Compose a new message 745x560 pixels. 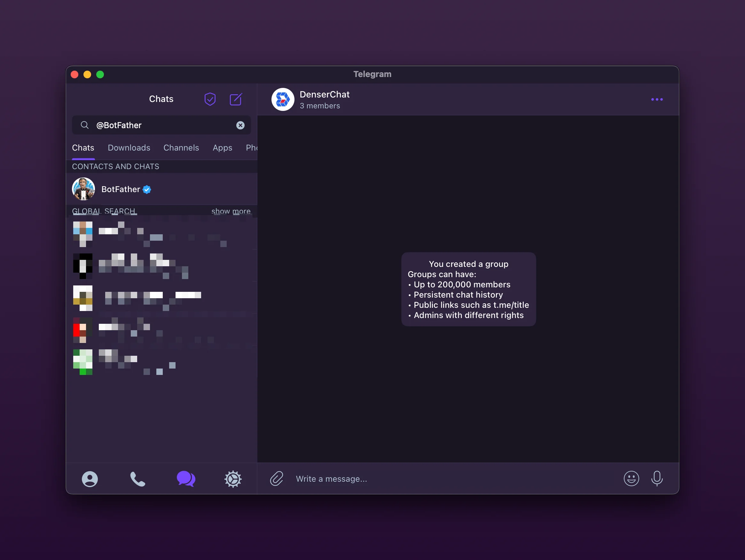point(236,99)
